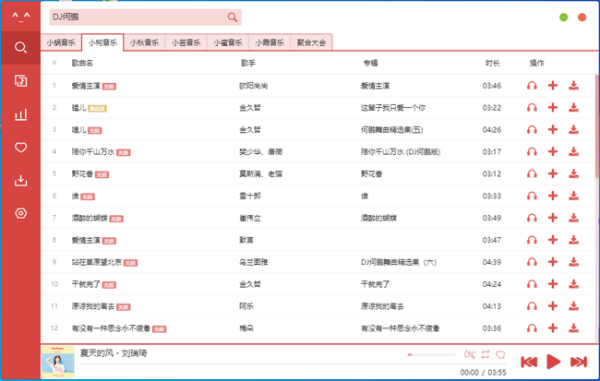Click the 00:00 / 03:55 time display

point(483,373)
